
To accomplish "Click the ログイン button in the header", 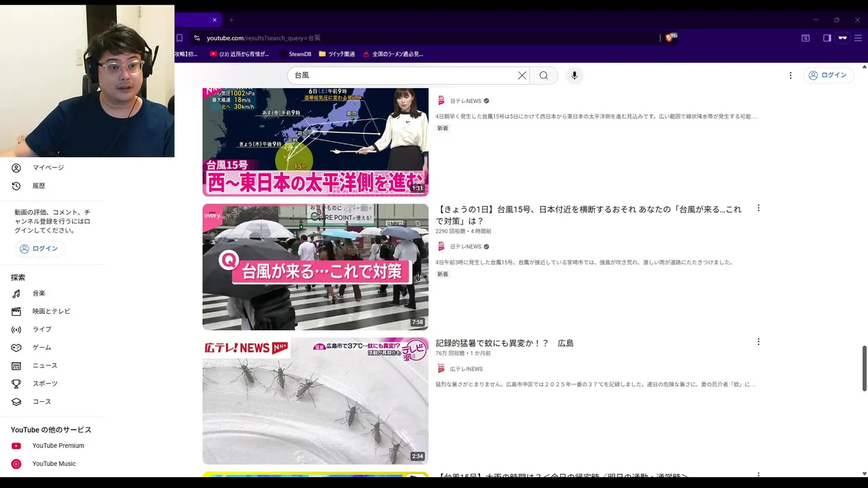I will 828,75.
